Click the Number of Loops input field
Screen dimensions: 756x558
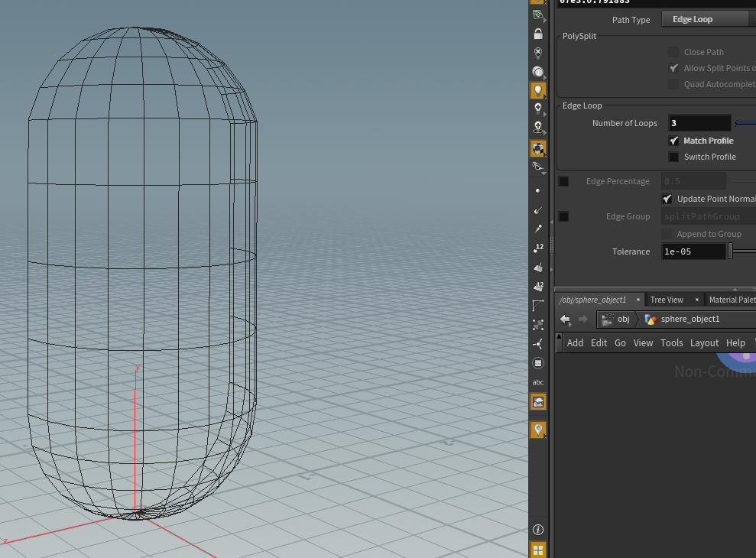click(699, 123)
